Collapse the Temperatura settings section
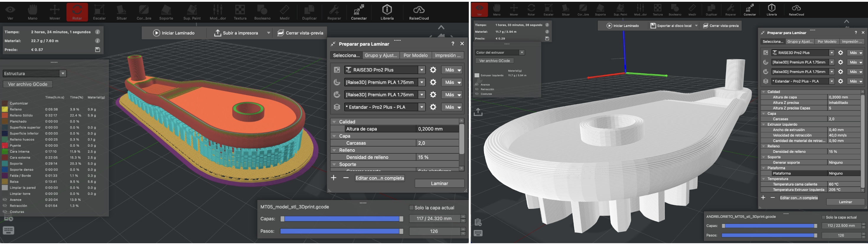Screen dimensions: 868x245 (x=763, y=179)
